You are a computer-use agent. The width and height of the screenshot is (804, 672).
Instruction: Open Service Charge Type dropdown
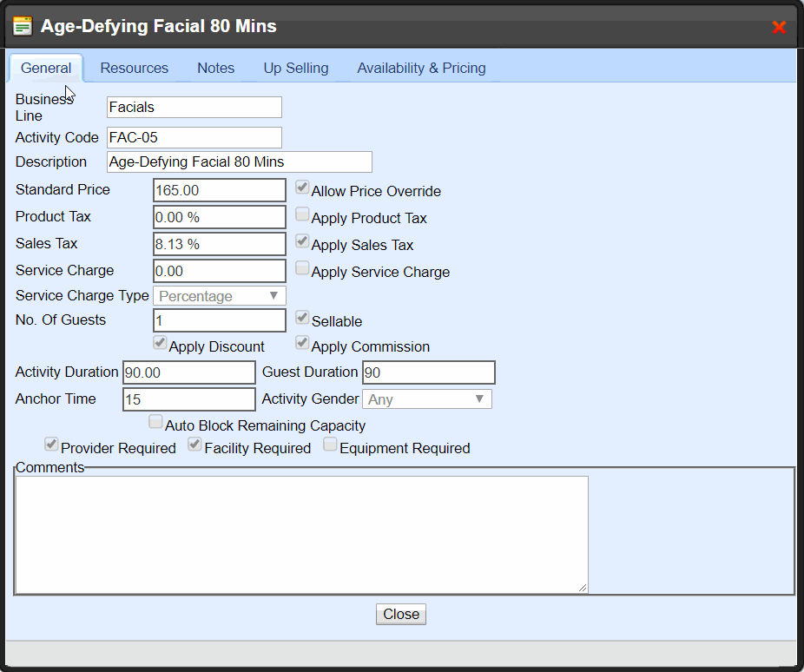coord(220,296)
